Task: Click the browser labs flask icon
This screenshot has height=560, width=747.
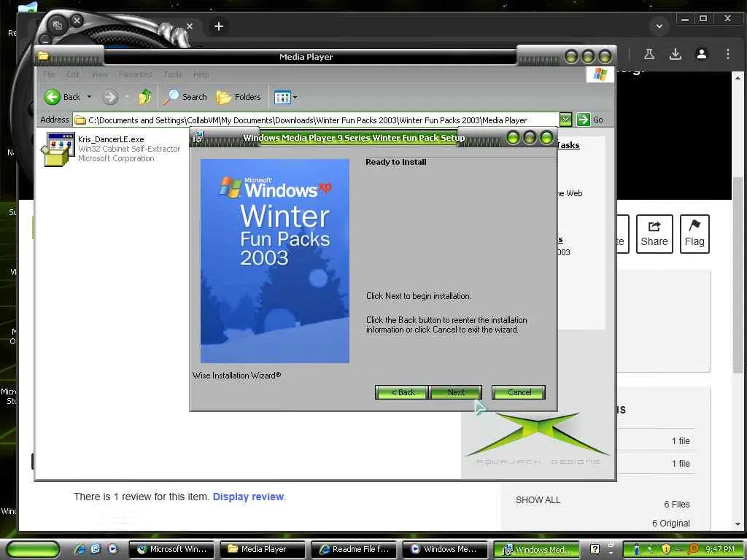Action: pyautogui.click(x=649, y=54)
